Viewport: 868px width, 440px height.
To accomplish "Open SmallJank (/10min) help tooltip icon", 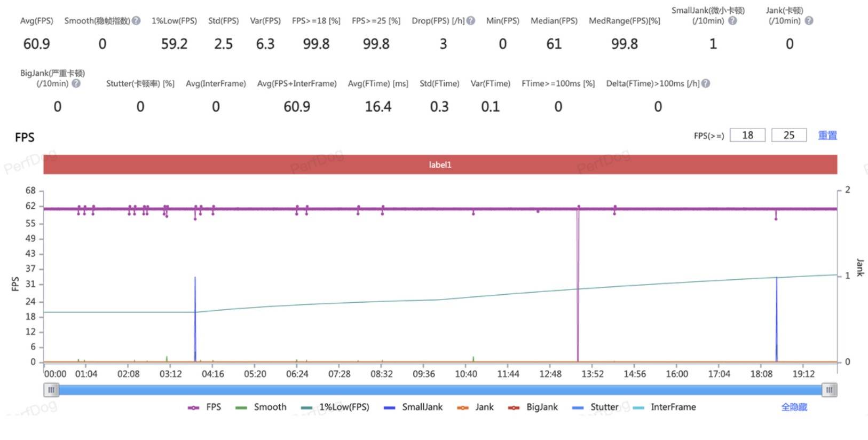I will coord(732,21).
